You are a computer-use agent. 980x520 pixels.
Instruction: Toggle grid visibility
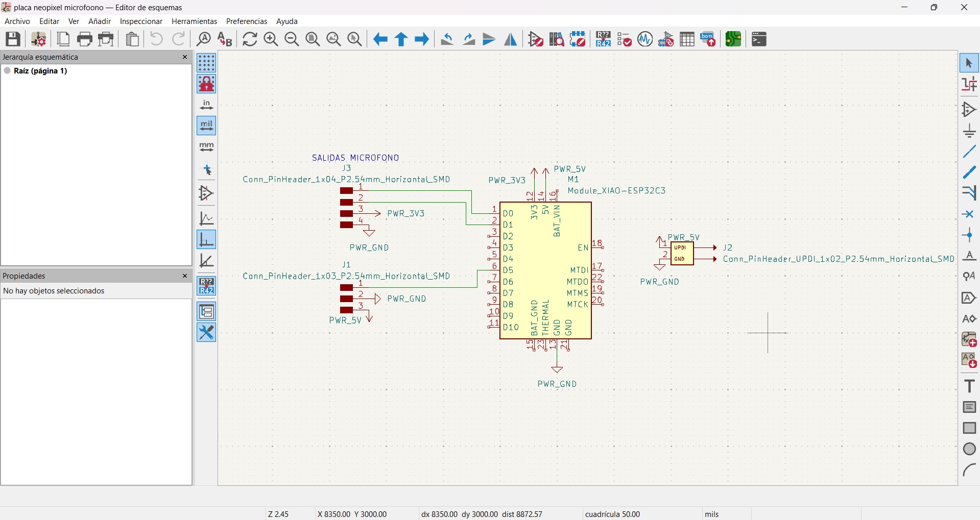click(x=206, y=63)
